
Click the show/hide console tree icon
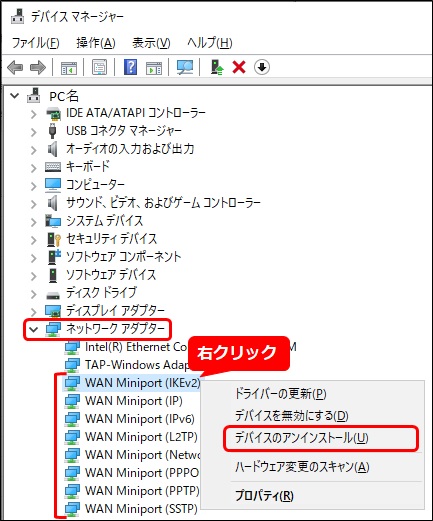69,68
